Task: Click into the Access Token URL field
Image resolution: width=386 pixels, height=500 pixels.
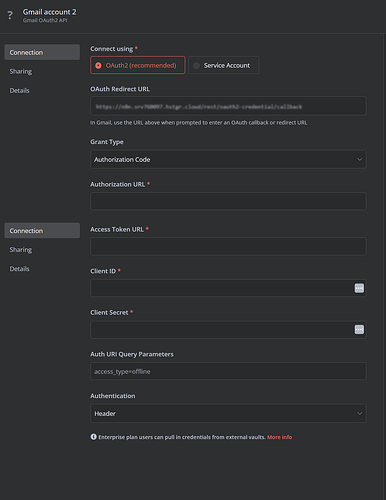Action: point(228,246)
